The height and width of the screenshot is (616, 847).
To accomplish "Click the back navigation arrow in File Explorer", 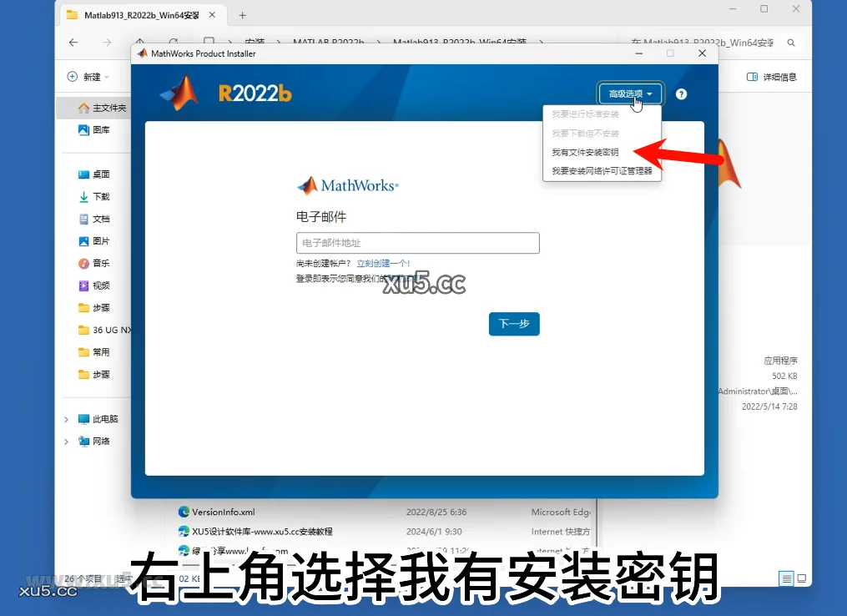I will [73, 42].
